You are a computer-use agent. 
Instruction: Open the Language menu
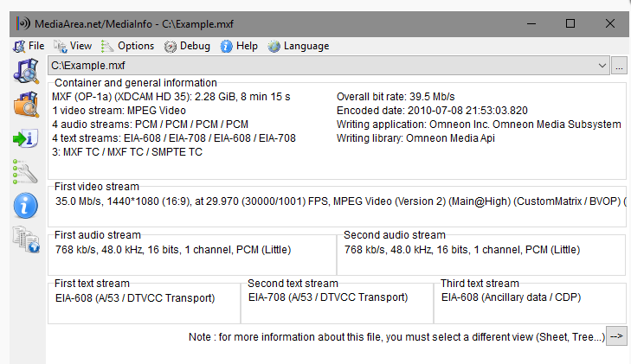[x=299, y=46]
